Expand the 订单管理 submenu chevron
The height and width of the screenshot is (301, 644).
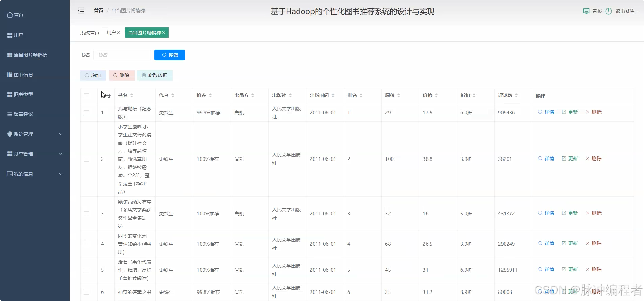tap(61, 154)
